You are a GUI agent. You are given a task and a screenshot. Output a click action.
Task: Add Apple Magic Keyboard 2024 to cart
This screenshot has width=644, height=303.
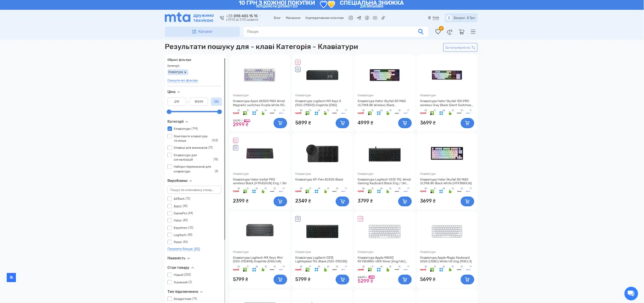[467, 279]
